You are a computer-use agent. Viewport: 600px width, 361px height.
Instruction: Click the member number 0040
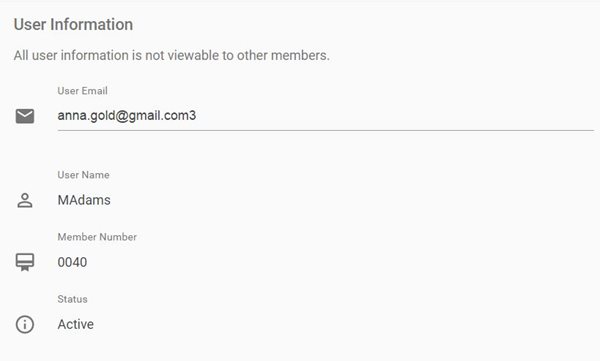point(72,262)
